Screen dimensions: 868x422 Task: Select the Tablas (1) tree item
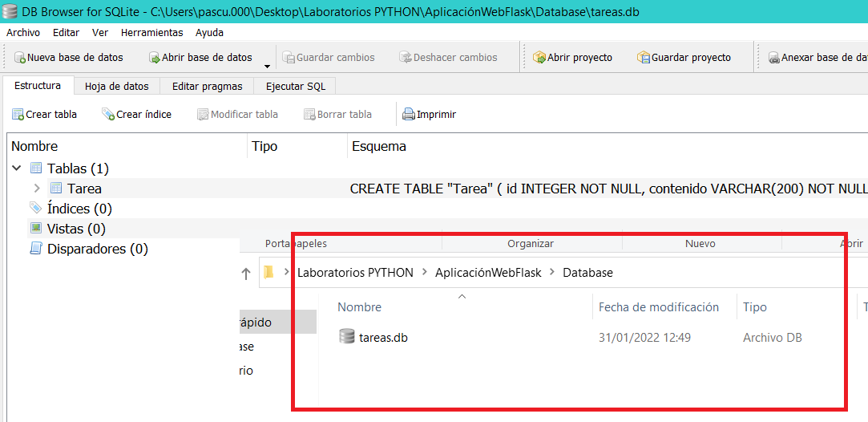78,168
